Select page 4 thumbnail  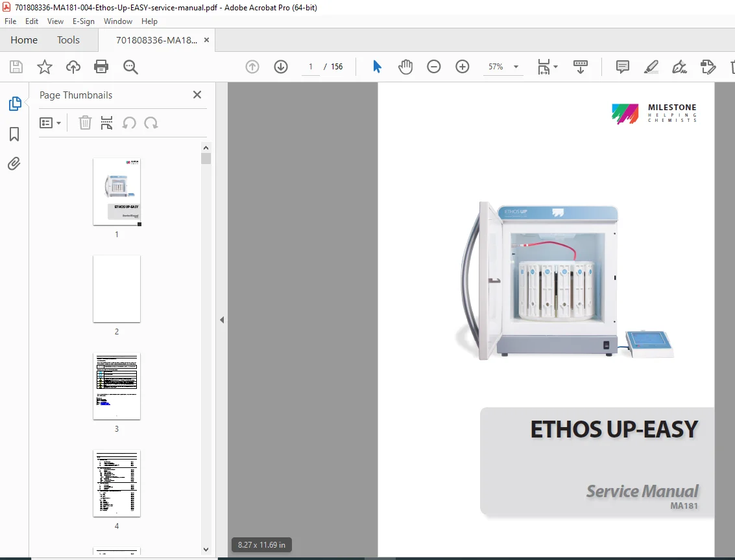117,484
